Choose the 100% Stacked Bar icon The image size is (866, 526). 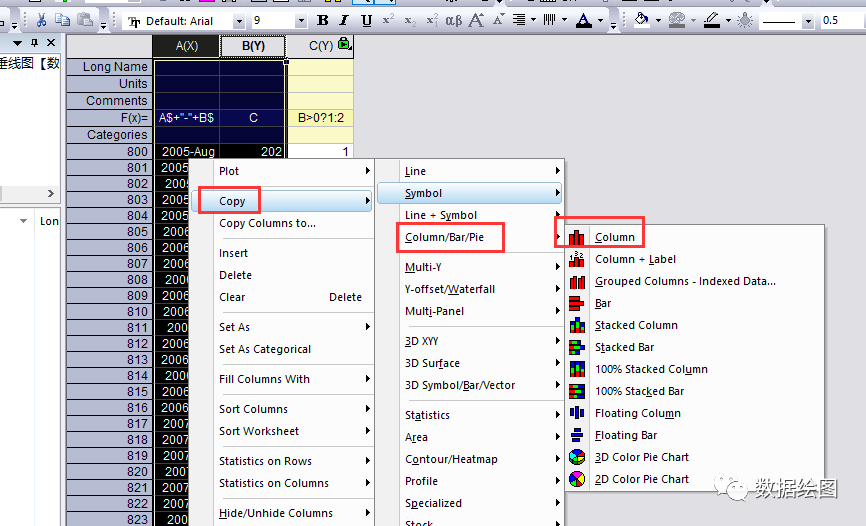[577, 391]
